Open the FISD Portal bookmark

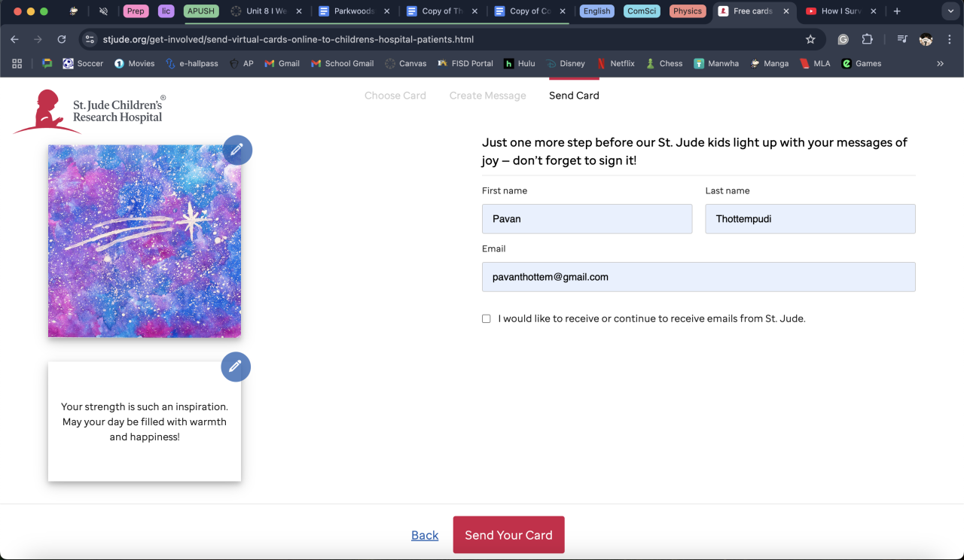click(465, 63)
